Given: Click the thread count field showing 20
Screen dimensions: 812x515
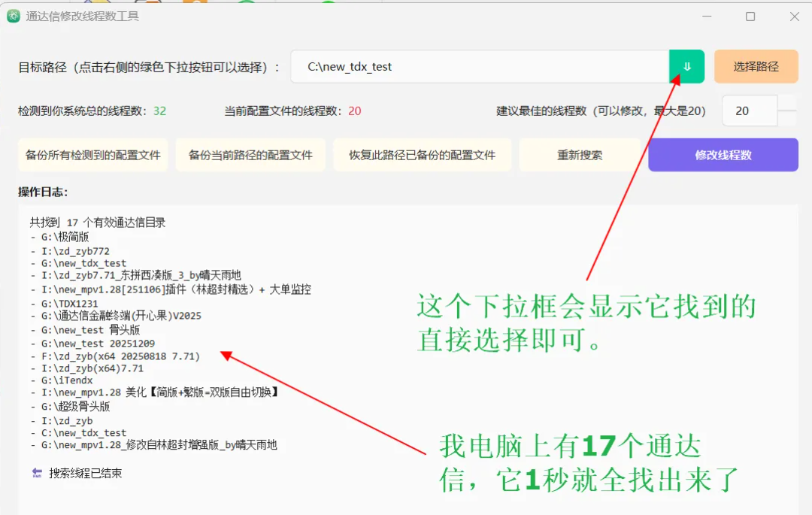Looking at the screenshot, I should (x=749, y=111).
